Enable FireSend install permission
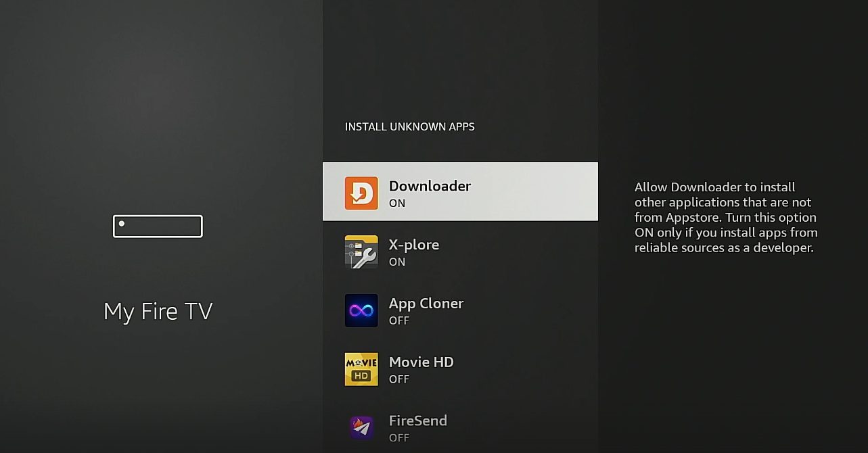This screenshot has height=453, width=868. click(x=460, y=427)
